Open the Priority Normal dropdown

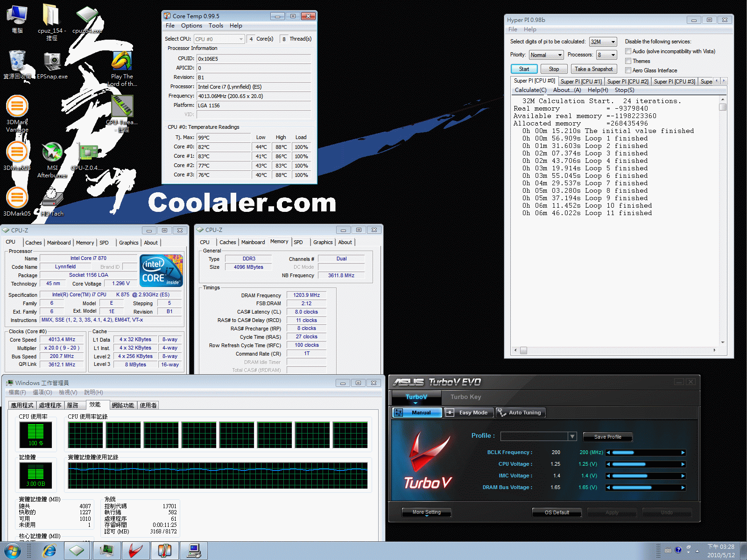pos(547,55)
